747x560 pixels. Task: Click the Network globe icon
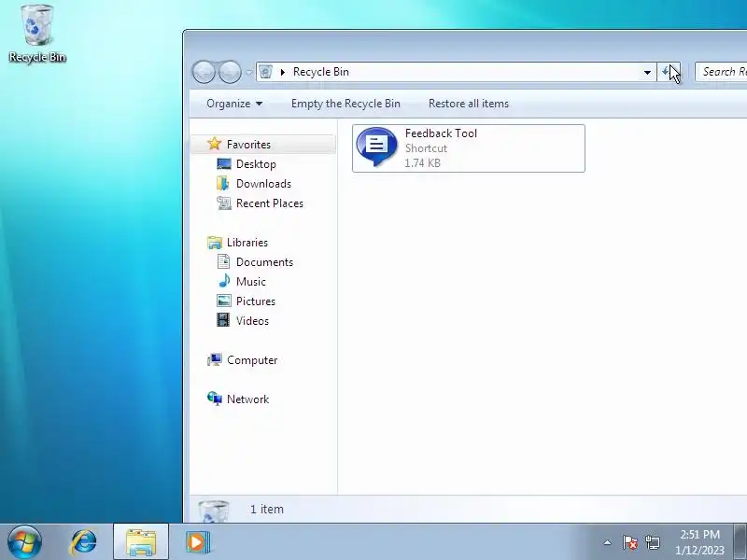pyautogui.click(x=215, y=399)
